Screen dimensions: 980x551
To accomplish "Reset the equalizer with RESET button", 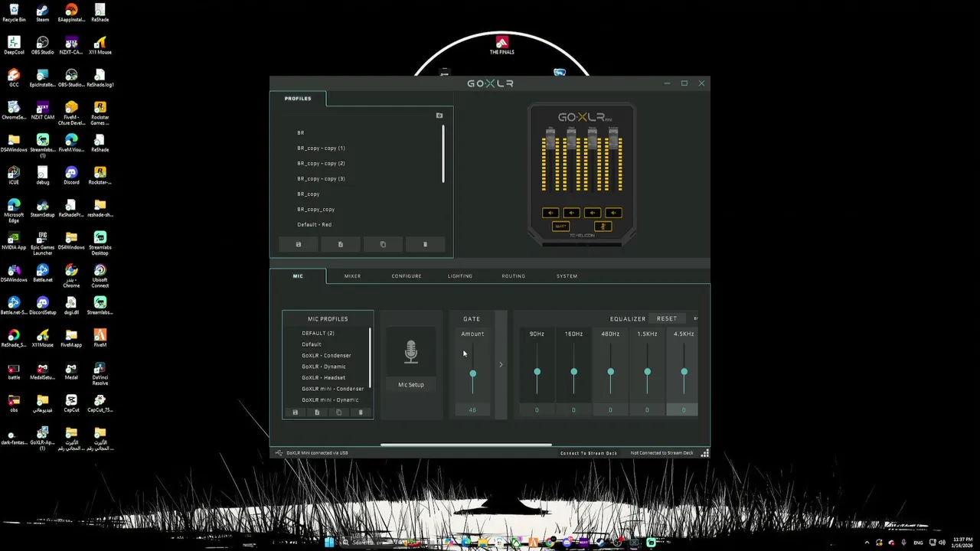I will (x=667, y=318).
